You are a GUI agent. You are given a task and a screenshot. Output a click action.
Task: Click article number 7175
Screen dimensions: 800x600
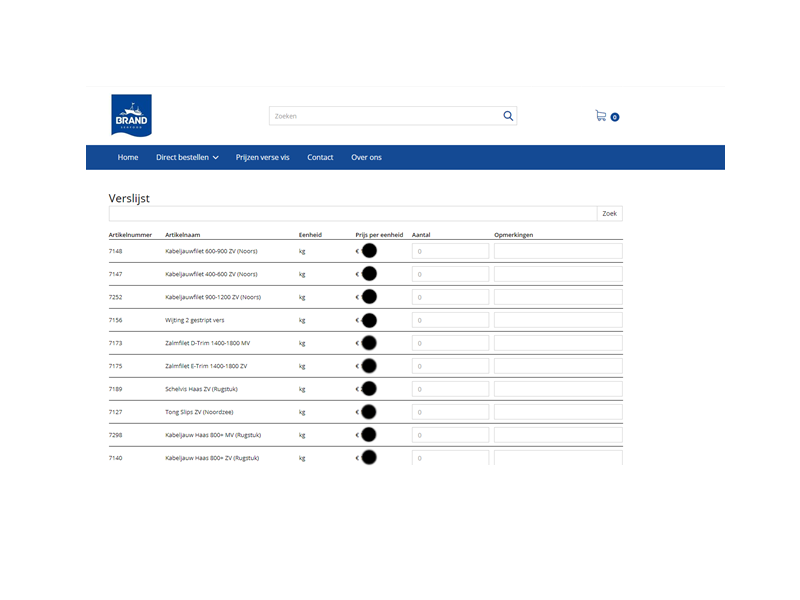tap(115, 366)
